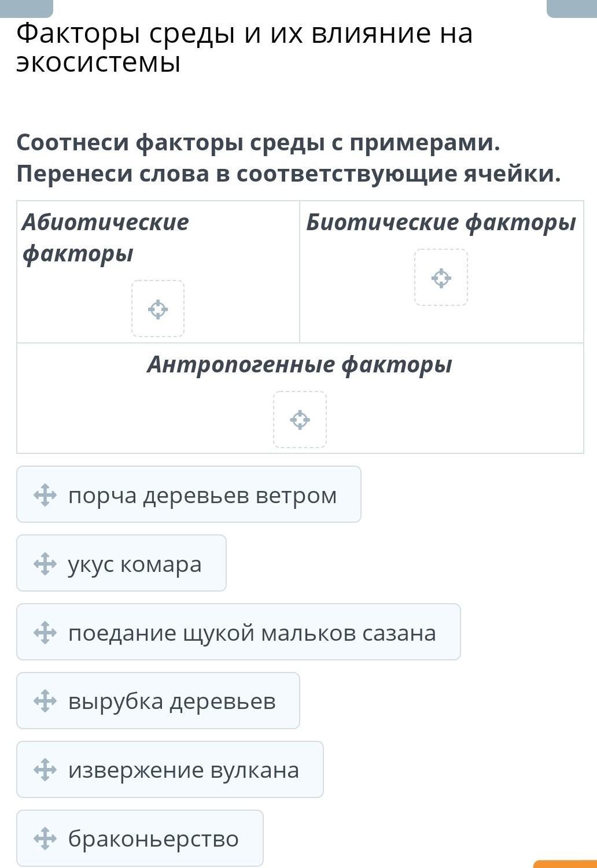The height and width of the screenshot is (868, 597).
Task: Click drag handle on 'поедание щукой мальков сазана'
Action: point(45,633)
